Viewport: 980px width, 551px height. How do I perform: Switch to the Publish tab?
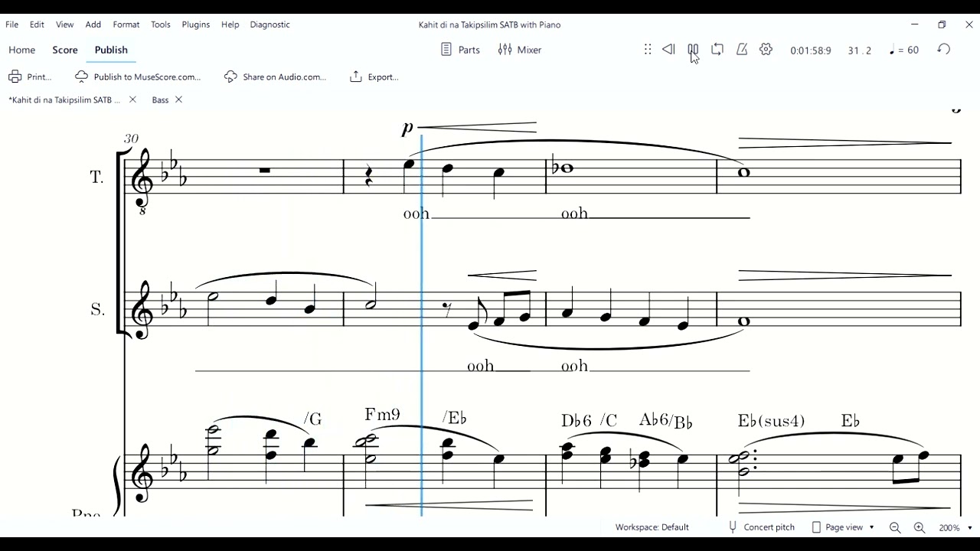tap(111, 50)
